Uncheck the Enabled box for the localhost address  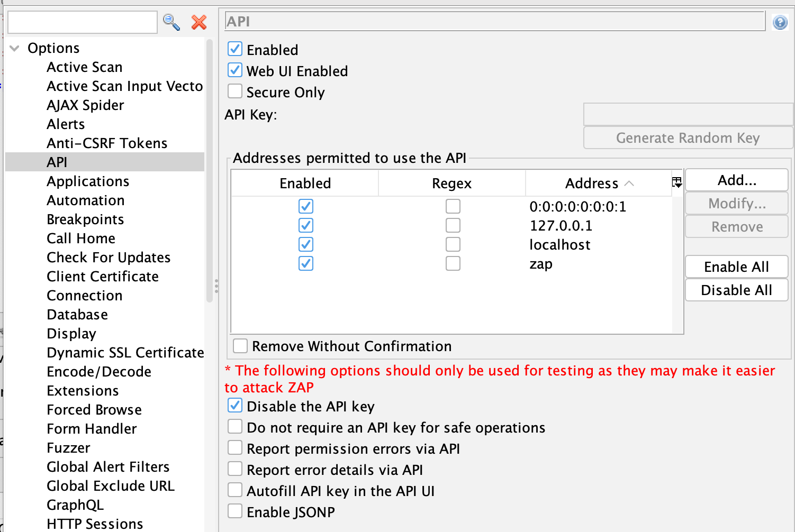pos(305,244)
